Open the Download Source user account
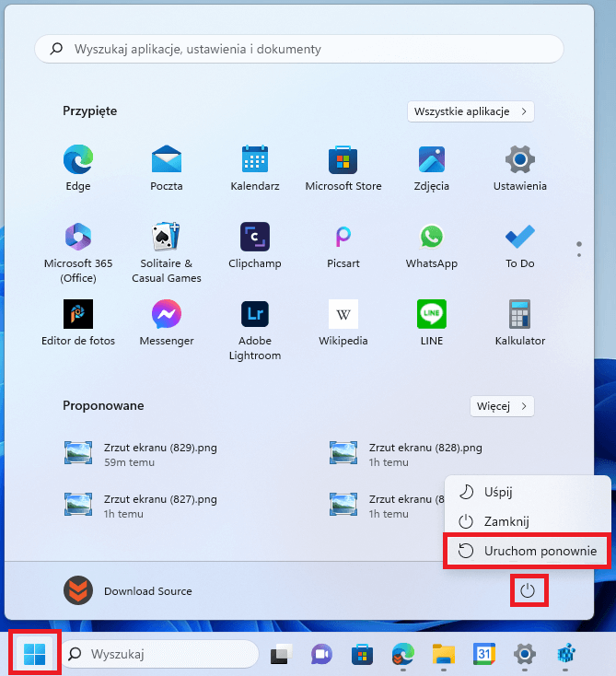The height and width of the screenshot is (676, 616). point(128,590)
